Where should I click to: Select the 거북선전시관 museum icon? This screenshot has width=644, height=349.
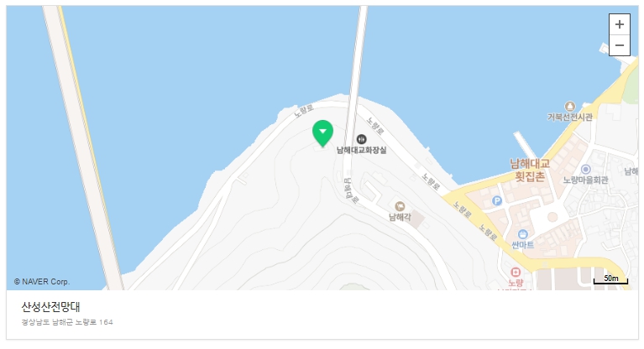pos(569,107)
